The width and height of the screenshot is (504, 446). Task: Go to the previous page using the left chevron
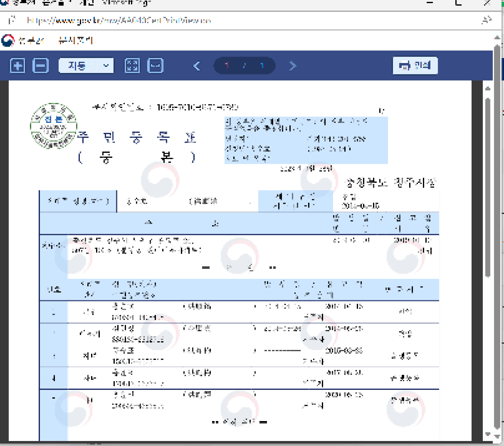point(197,65)
